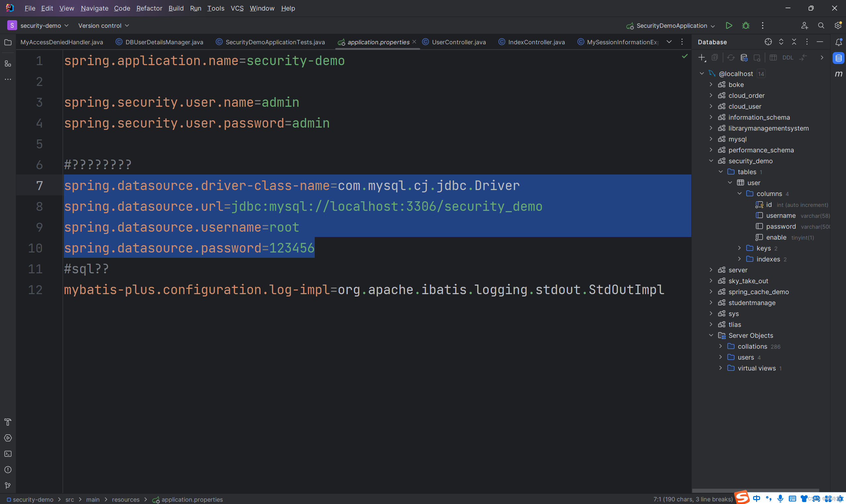846x504 pixels.
Task: Open the Problems tool window icon
Action: click(8, 470)
